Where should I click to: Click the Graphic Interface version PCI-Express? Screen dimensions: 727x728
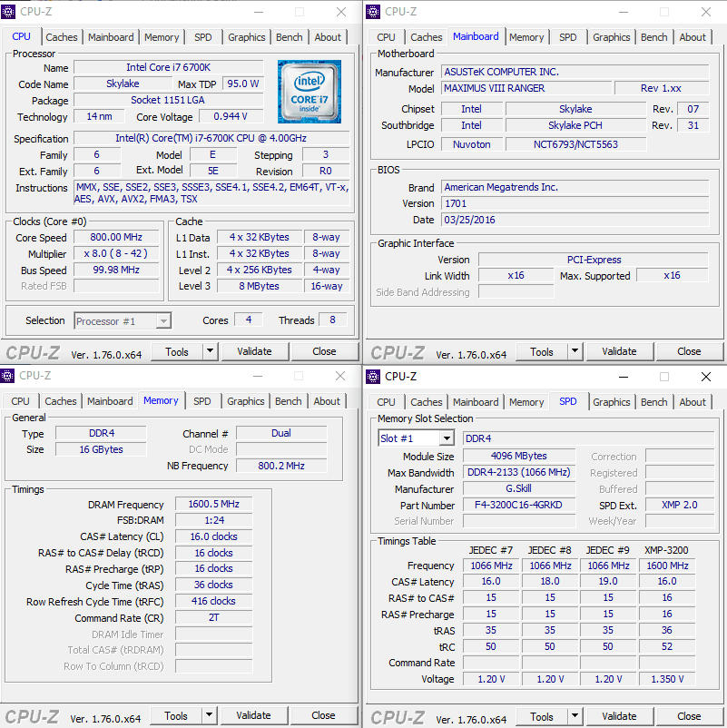pyautogui.click(x=594, y=260)
